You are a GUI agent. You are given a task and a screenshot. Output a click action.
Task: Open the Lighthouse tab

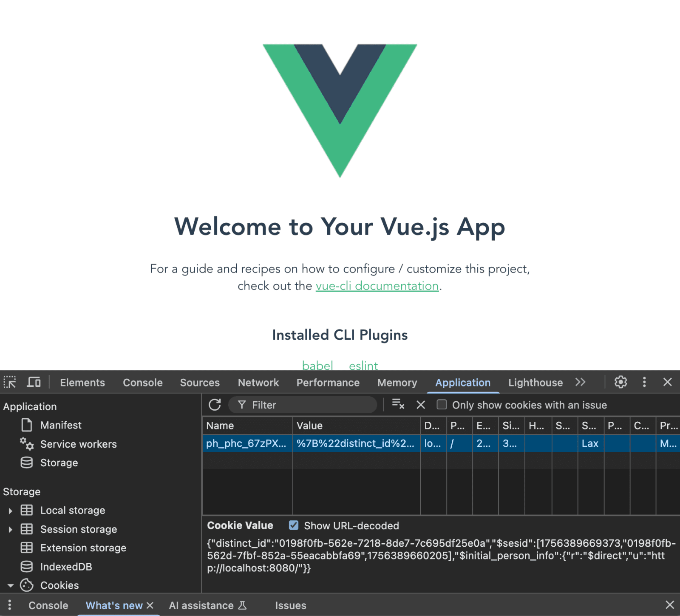pyautogui.click(x=535, y=383)
